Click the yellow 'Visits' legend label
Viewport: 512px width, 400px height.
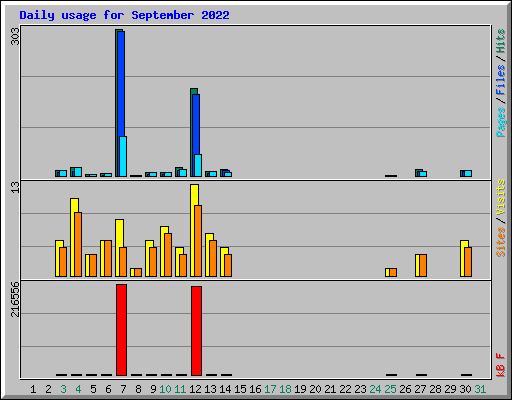coord(500,197)
